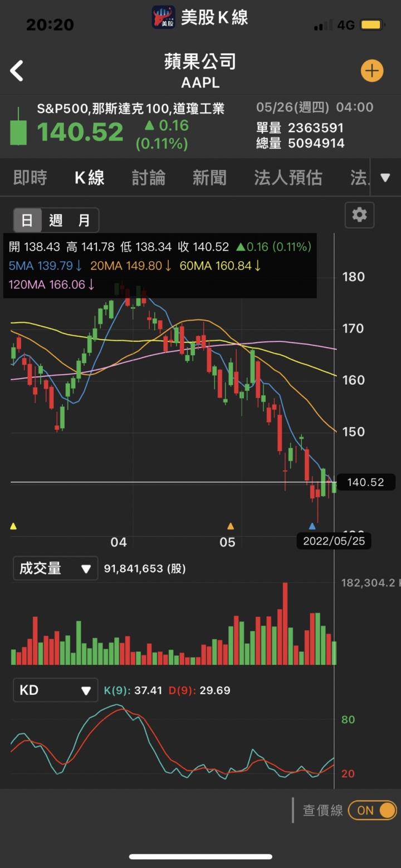Viewport: 401px width, 868px height.
Task: Tap the 2022/05/25 date label
Action: click(334, 541)
